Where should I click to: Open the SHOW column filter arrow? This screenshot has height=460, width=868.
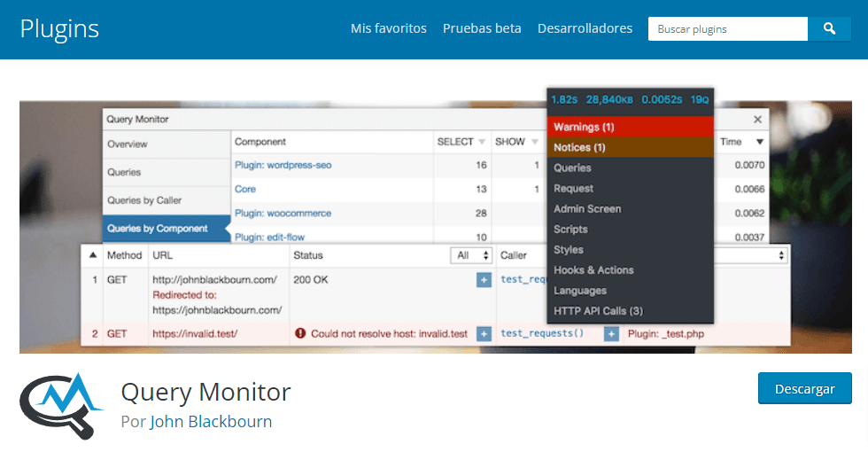point(534,142)
